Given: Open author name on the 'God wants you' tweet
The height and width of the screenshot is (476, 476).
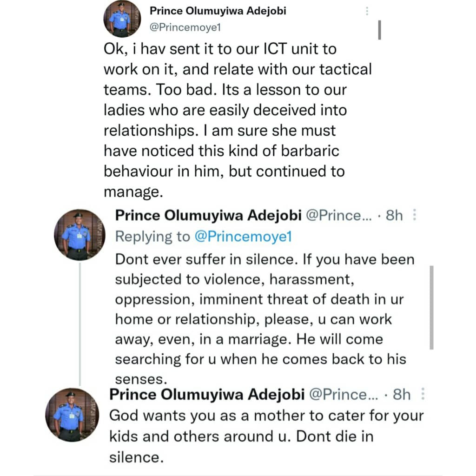Looking at the screenshot, I should pyautogui.click(x=207, y=394).
